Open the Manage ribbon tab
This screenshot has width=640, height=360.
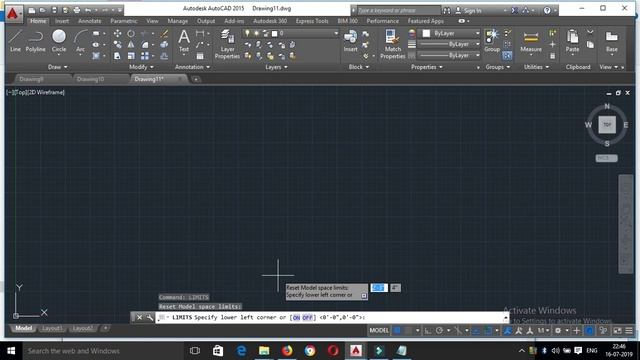(178, 21)
